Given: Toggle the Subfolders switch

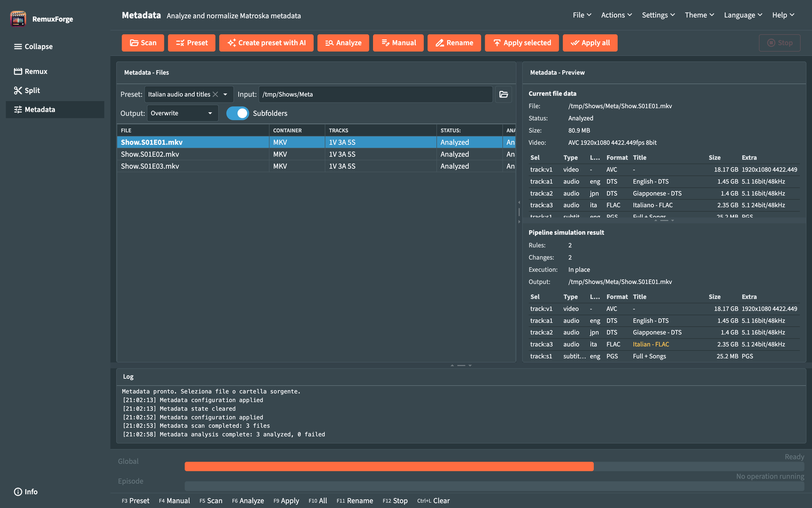Looking at the screenshot, I should click(x=238, y=113).
